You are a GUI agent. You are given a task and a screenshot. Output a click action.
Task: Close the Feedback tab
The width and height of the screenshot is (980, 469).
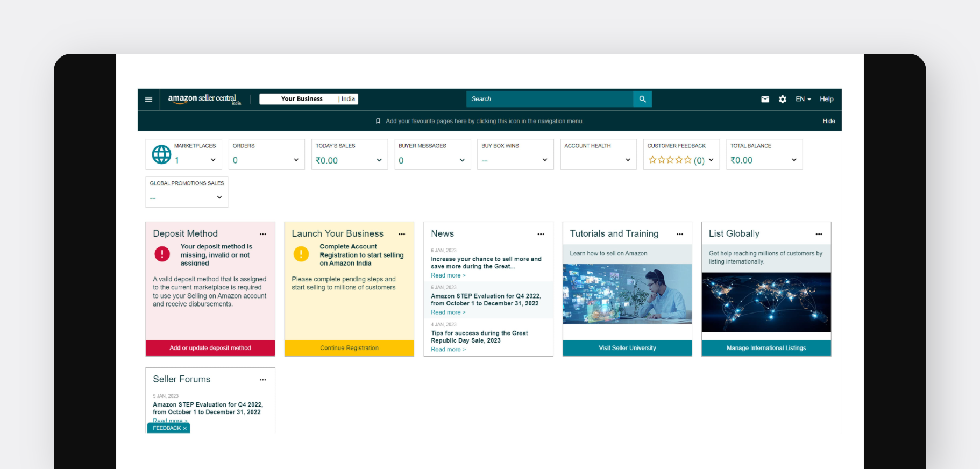[x=184, y=428]
